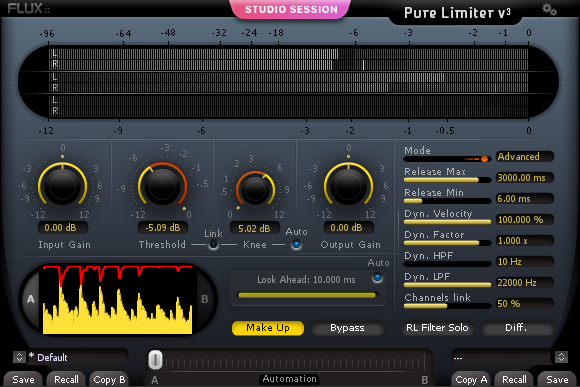
Task: Click the Dyn. Velocity 100.000 % field
Action: pyautogui.click(x=525, y=219)
